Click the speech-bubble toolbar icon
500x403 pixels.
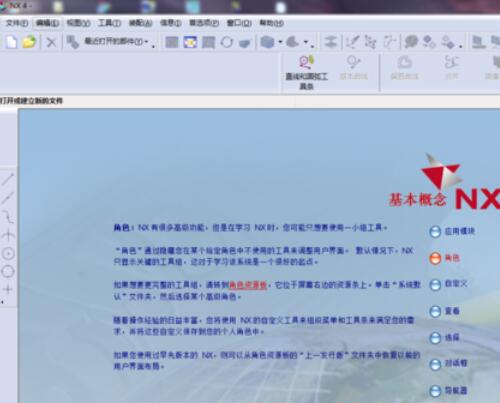pos(411,42)
